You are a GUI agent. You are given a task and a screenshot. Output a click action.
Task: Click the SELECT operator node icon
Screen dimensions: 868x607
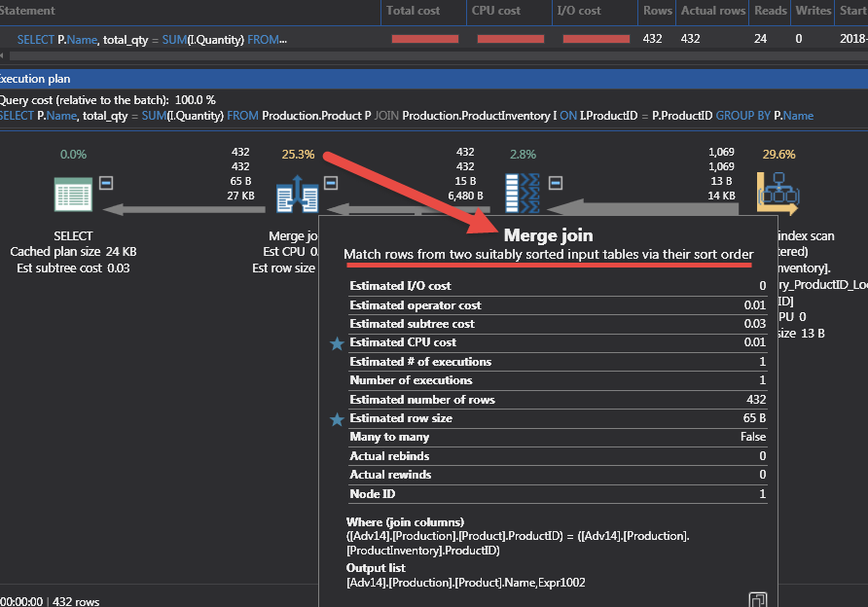73,194
